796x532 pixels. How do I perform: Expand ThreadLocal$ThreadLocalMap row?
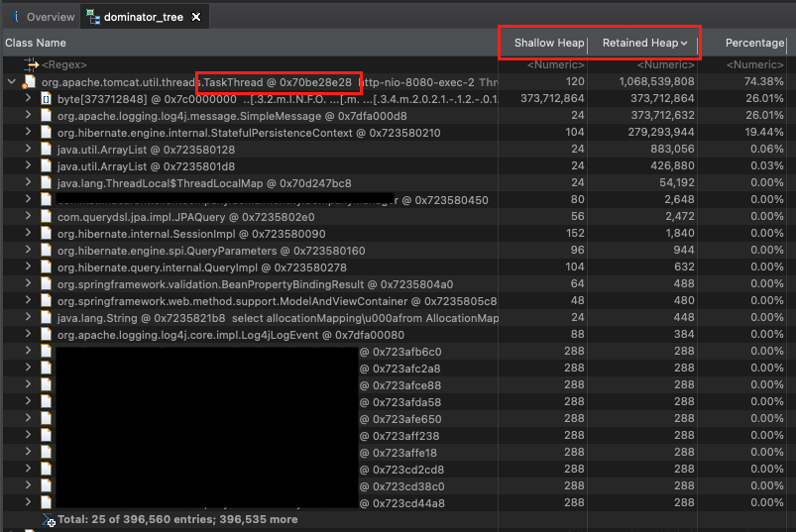click(x=29, y=182)
